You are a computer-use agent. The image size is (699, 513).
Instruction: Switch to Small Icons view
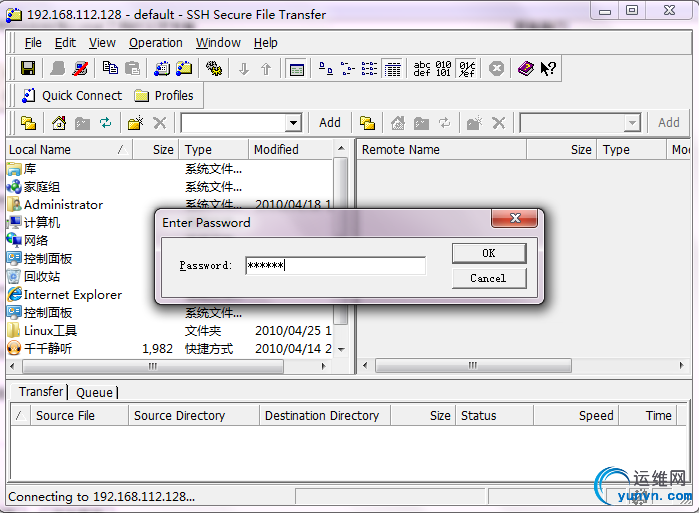(348, 69)
